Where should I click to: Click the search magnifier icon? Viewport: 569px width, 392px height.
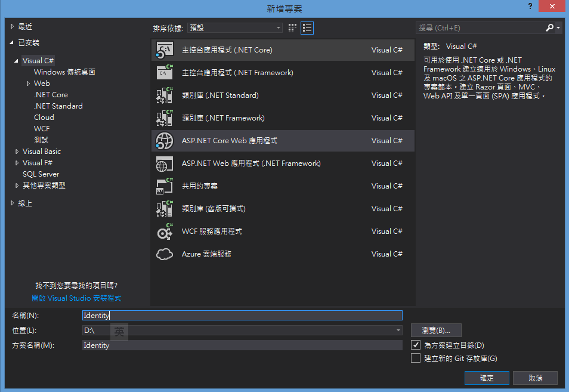coord(549,27)
